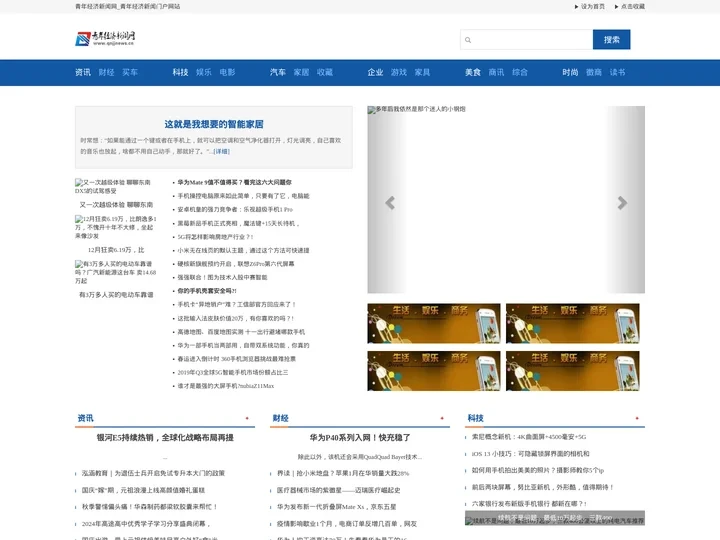The image size is (720, 540).
Task: Open article 谁才是最强的大屏手机
Action: click(225, 386)
